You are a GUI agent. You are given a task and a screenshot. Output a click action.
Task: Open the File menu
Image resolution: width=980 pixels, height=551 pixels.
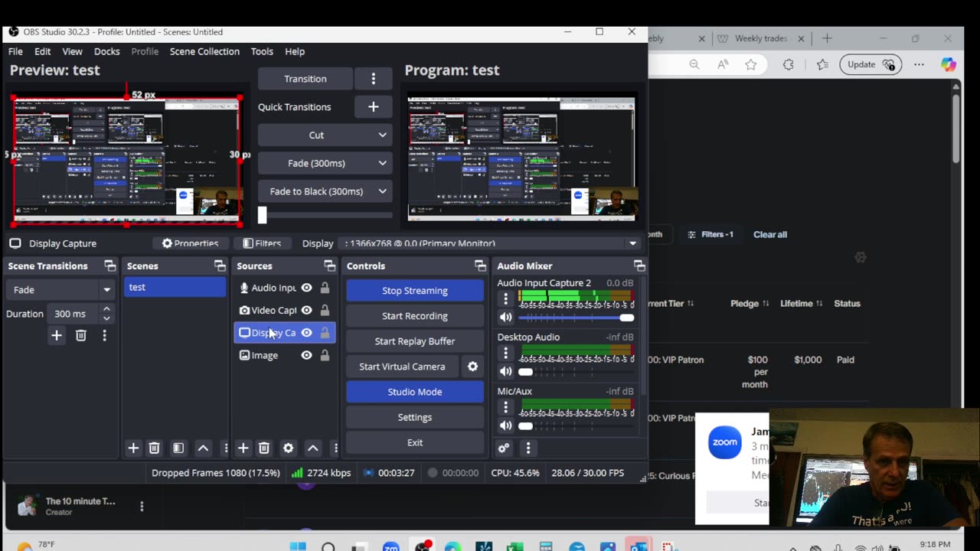pyautogui.click(x=15, y=51)
